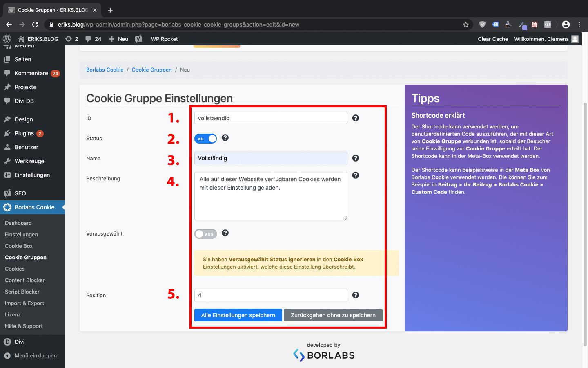The height and width of the screenshot is (368, 588).
Task: Open Chrome's three-dot menu
Action: [579, 25]
